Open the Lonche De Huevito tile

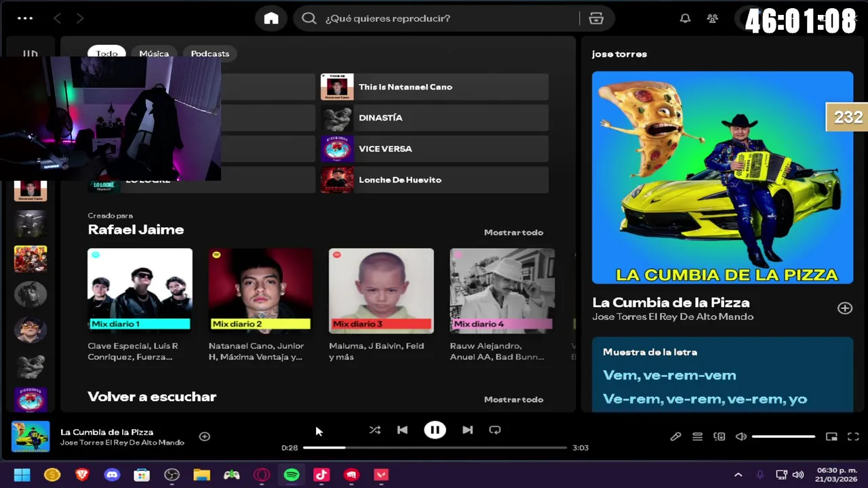click(x=435, y=180)
